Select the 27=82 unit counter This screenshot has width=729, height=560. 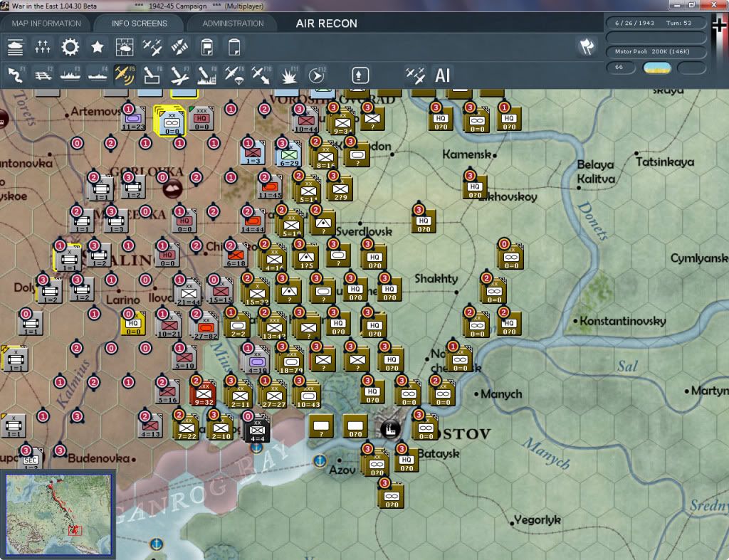(x=205, y=327)
